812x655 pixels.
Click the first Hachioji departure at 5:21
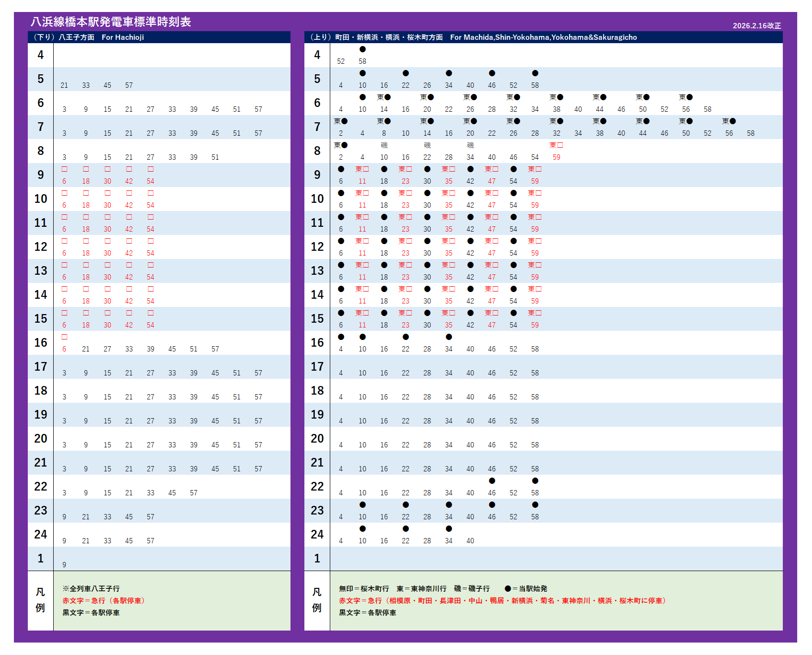tap(64, 85)
